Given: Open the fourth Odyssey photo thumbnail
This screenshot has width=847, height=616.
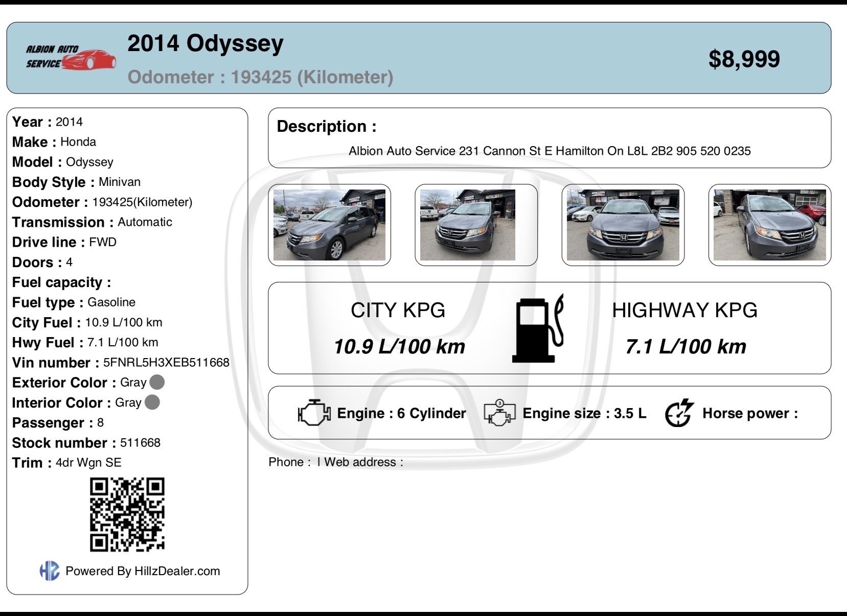Looking at the screenshot, I should tap(769, 225).
